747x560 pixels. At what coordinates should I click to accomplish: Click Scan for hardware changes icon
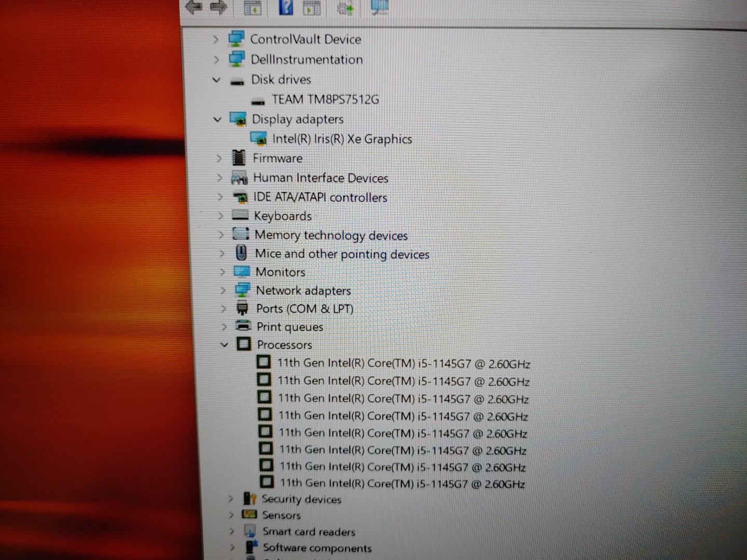380,7
